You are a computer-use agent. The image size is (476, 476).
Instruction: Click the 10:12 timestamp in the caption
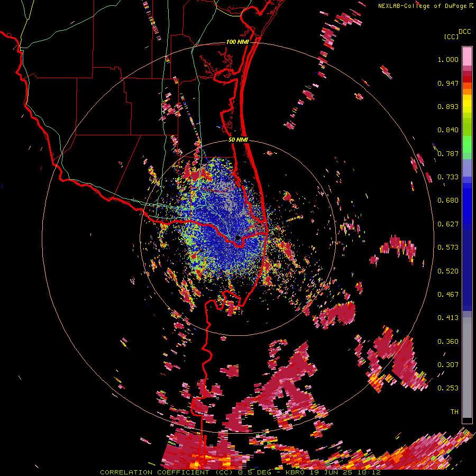coord(369,472)
